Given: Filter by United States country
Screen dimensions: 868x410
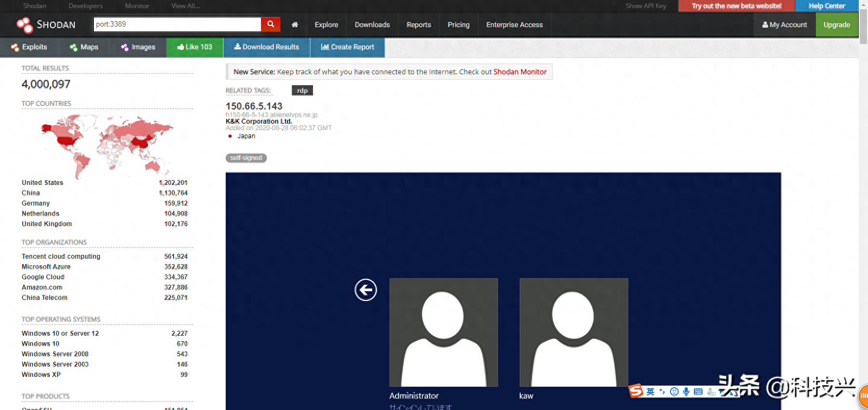Looking at the screenshot, I should (42, 183).
